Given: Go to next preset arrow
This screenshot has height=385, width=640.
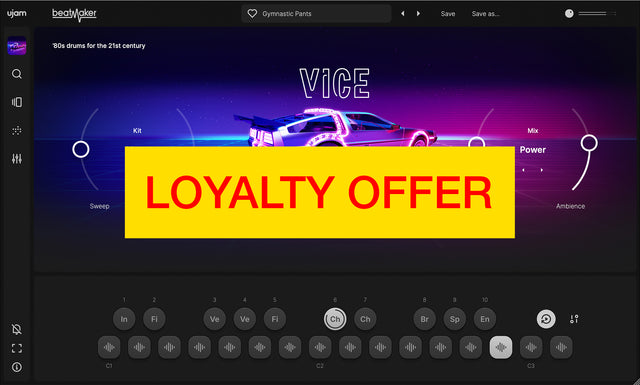Looking at the screenshot, I should coord(418,13).
